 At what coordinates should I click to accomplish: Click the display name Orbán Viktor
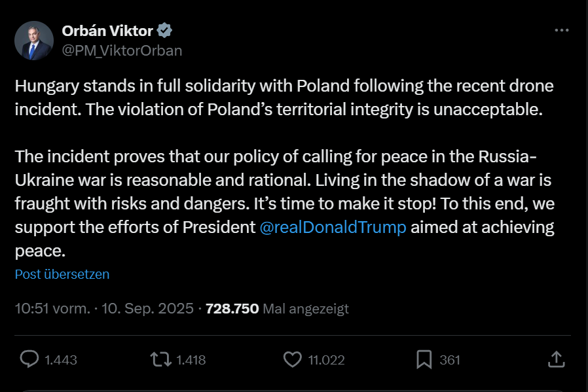point(107,30)
